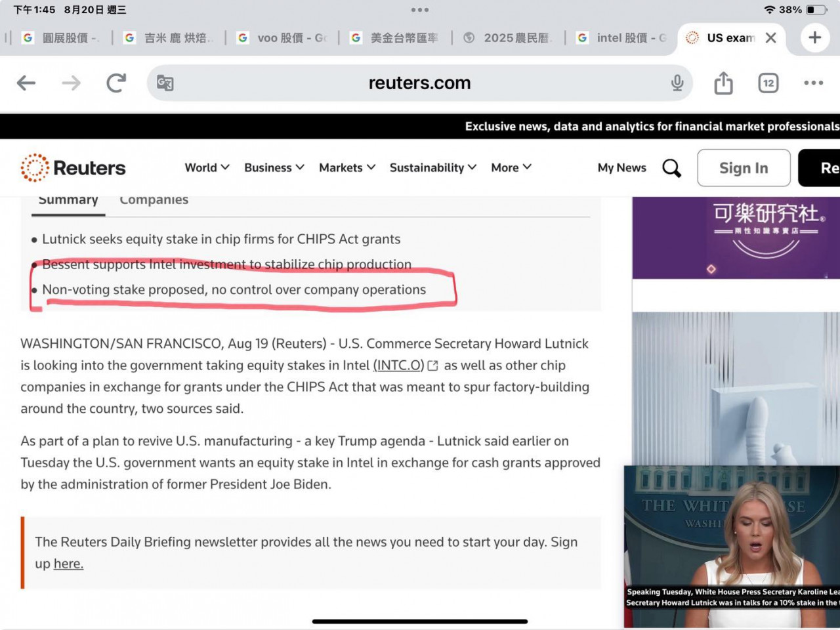Open the INTC.O stock link
This screenshot has width=840, height=630.
coord(398,366)
